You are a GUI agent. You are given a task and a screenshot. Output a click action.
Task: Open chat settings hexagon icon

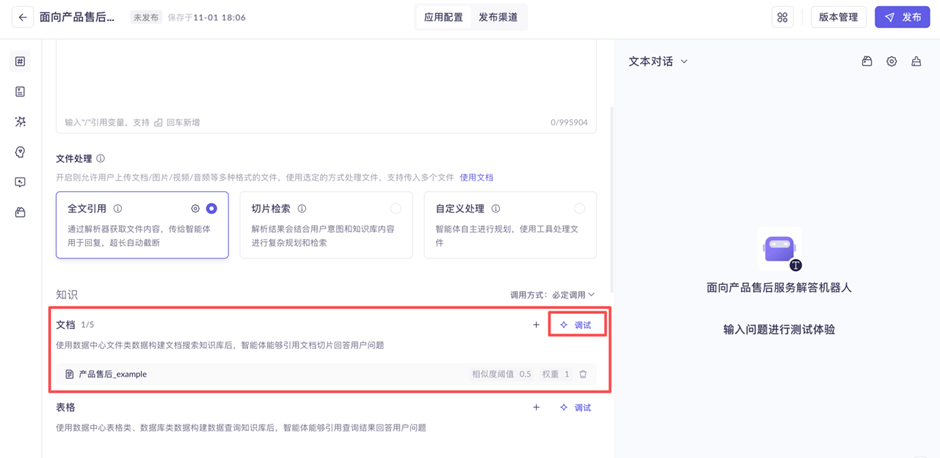pyautogui.click(x=891, y=61)
